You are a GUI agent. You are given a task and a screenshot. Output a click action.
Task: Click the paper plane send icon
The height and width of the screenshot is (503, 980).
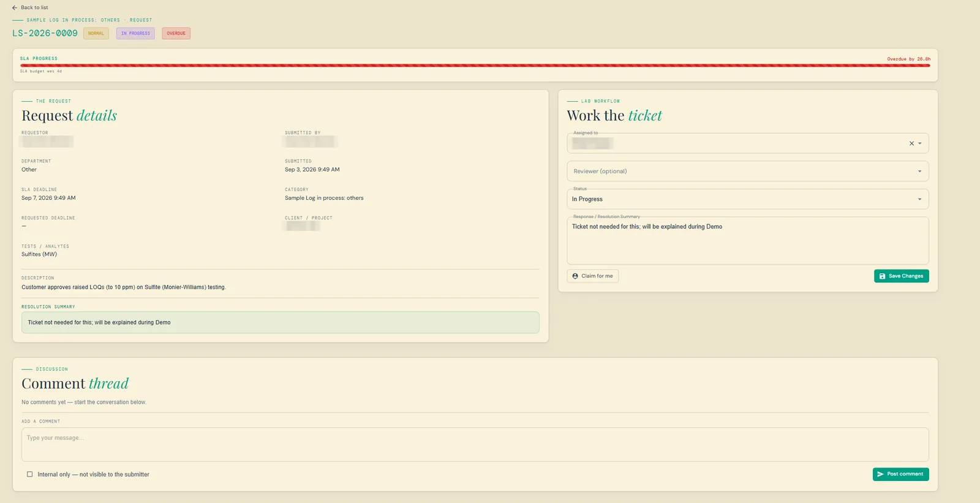click(880, 474)
